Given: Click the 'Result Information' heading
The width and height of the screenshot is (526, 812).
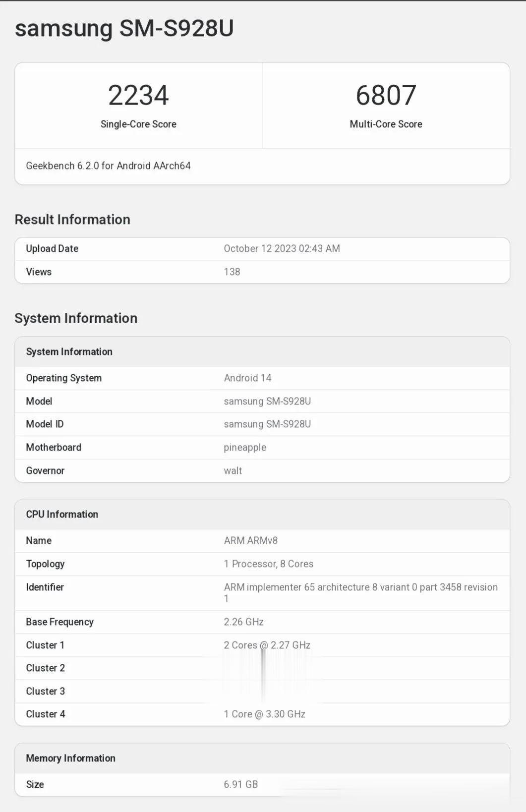Looking at the screenshot, I should pos(72,220).
